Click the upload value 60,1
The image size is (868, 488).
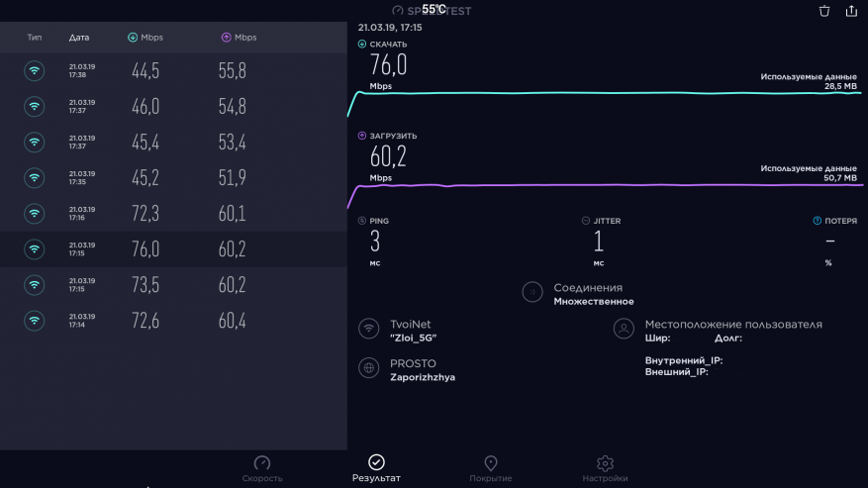(x=232, y=213)
